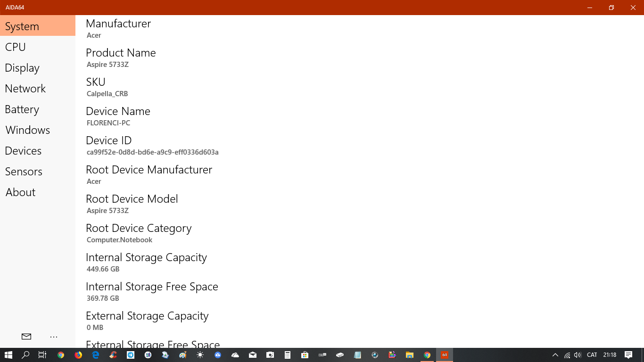
Task: Open the Sensors section
Action: (x=38, y=172)
